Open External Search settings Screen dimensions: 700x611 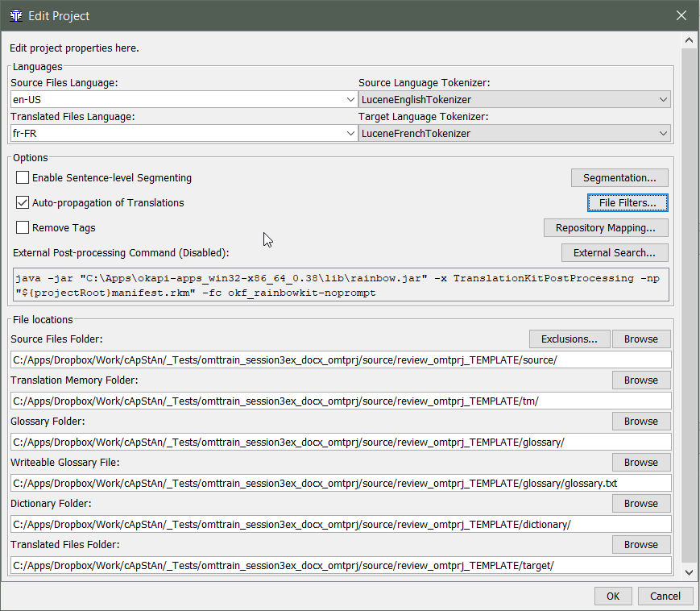615,253
